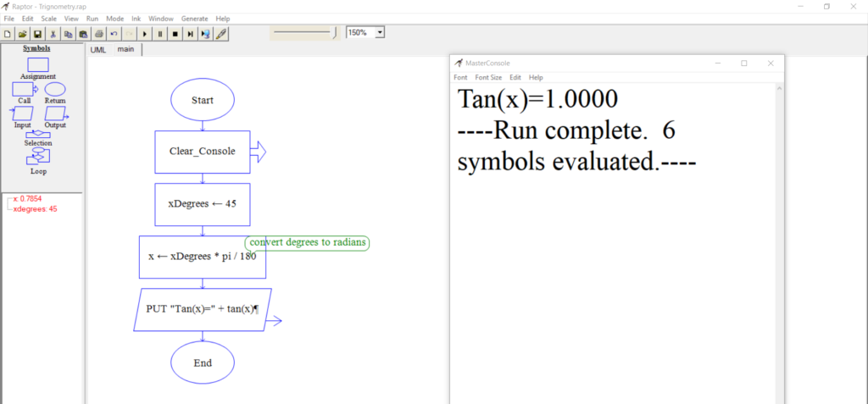Image resolution: width=868 pixels, height=404 pixels.
Task: Select the Assignment symbol in Symbols panel
Action: [38, 65]
